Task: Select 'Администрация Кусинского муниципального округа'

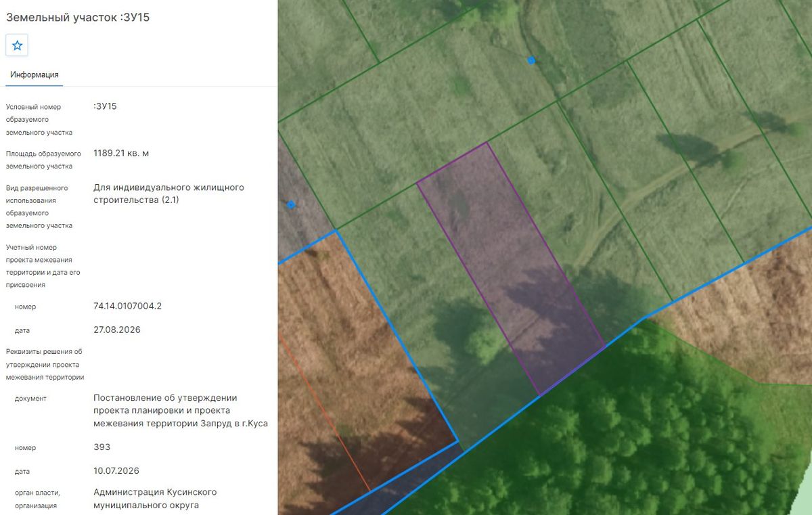Action: tap(155, 499)
